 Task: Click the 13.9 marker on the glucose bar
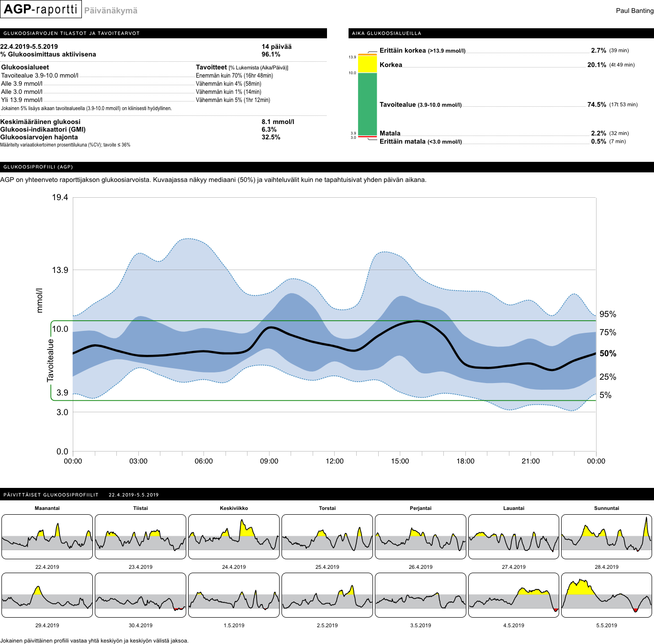pyautogui.click(x=352, y=56)
